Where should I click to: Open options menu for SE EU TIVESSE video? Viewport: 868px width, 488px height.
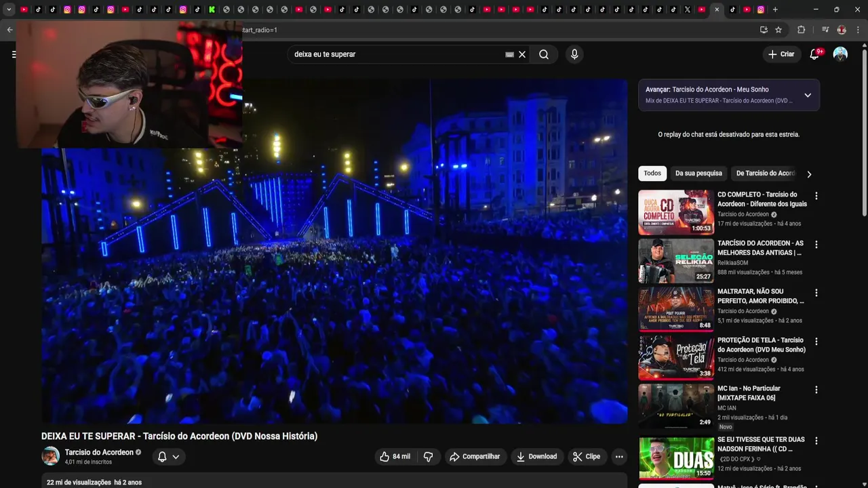pyautogui.click(x=816, y=441)
